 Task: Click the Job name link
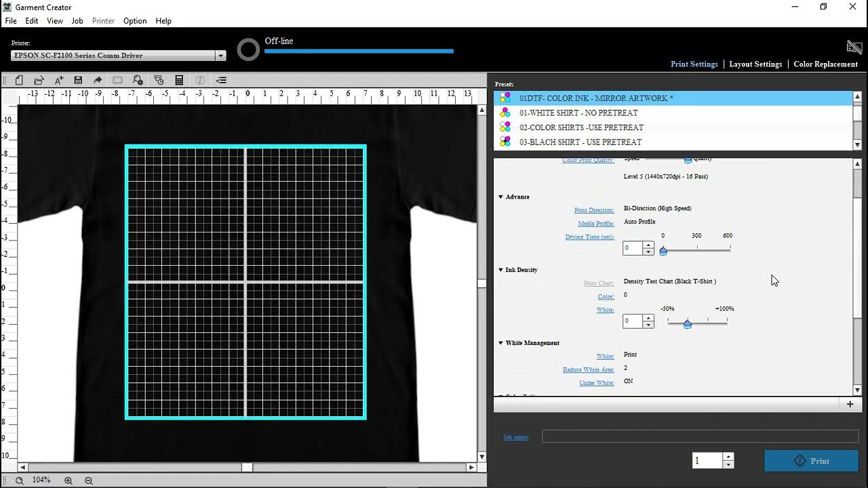pos(516,437)
